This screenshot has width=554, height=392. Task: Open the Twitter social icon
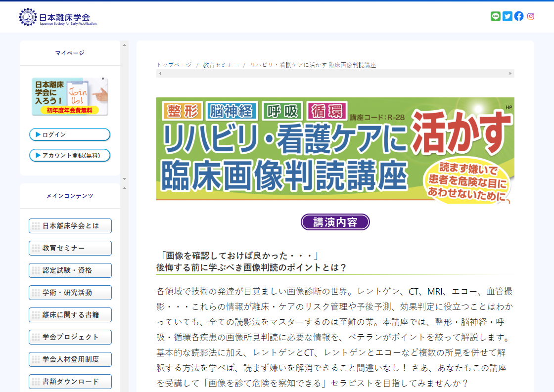507,16
